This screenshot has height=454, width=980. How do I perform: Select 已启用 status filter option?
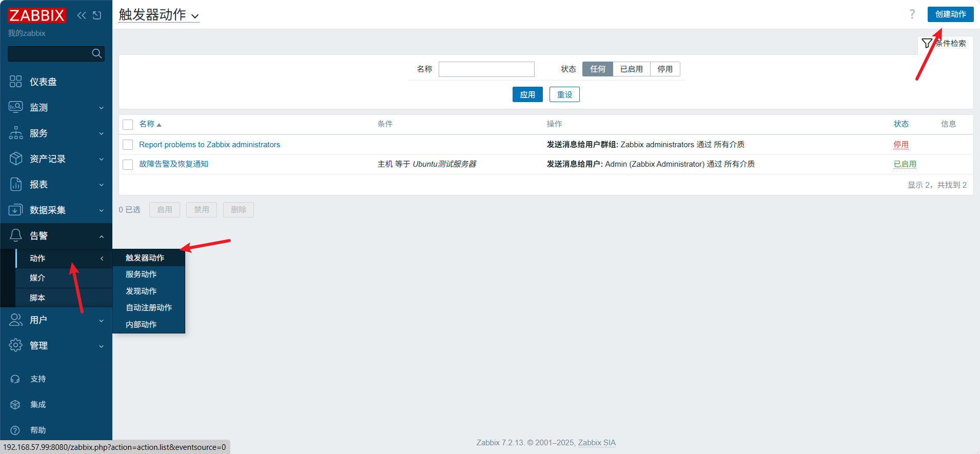pyautogui.click(x=631, y=69)
